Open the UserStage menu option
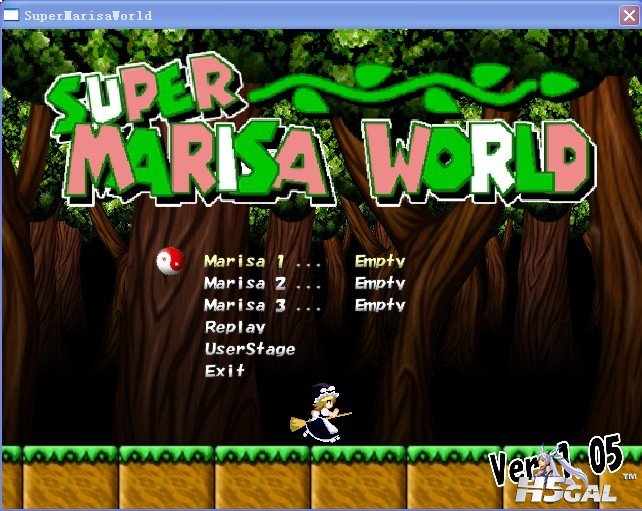The height and width of the screenshot is (511, 642). (250, 349)
